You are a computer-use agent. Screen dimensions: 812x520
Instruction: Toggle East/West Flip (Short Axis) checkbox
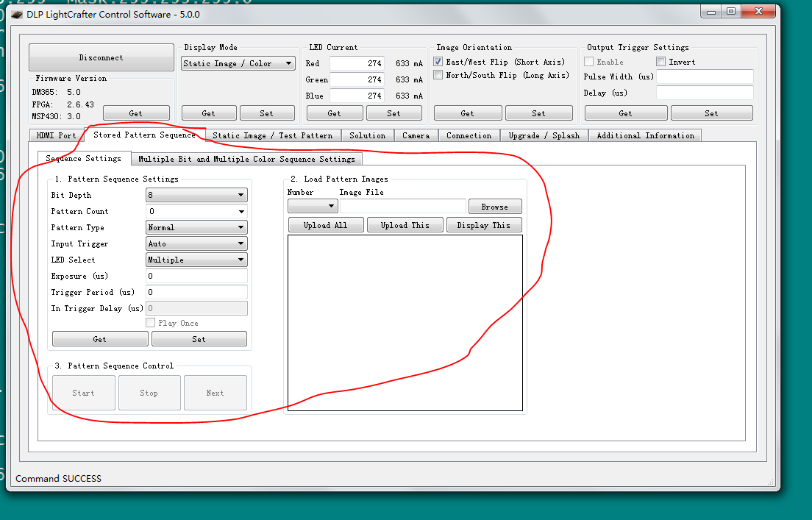pyautogui.click(x=438, y=62)
